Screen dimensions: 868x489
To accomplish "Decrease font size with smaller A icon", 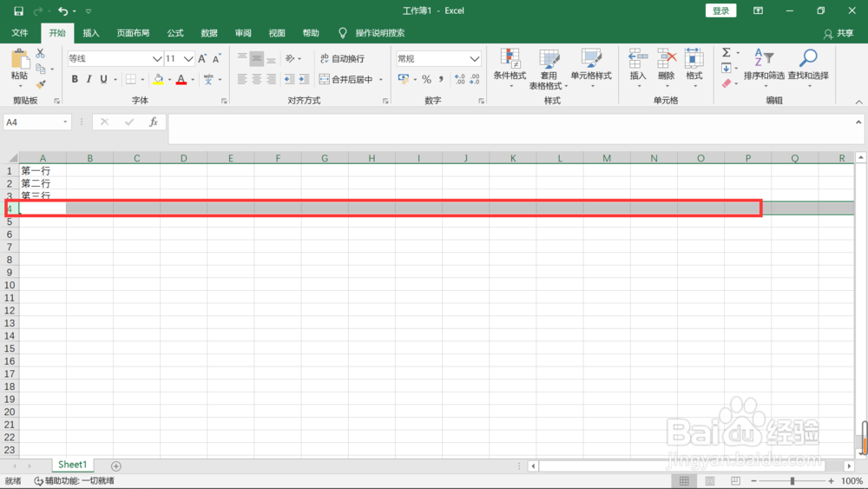I will pos(216,59).
